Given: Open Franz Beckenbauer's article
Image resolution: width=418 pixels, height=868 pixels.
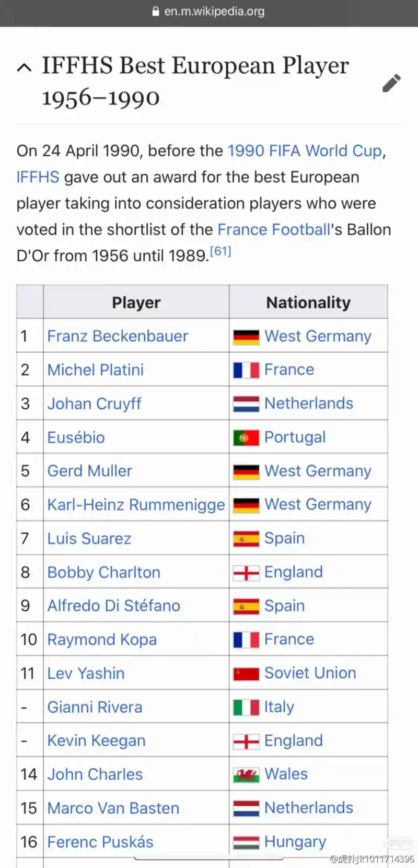Looking at the screenshot, I should pyautogui.click(x=118, y=336).
